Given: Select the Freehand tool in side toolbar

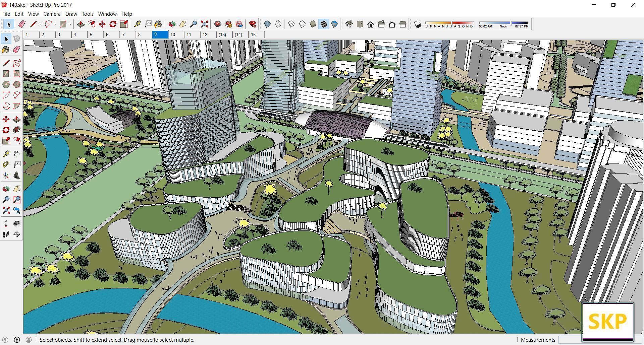Looking at the screenshot, I should (x=17, y=63).
